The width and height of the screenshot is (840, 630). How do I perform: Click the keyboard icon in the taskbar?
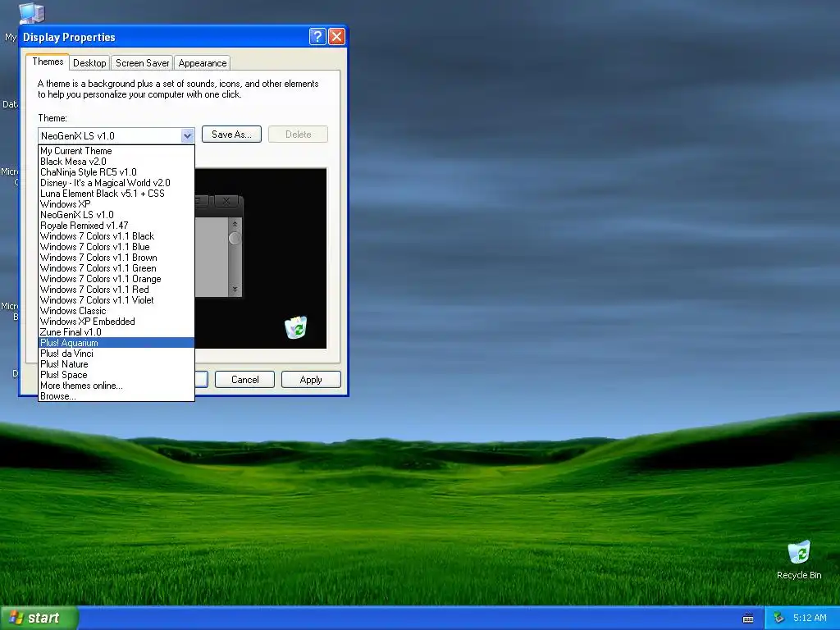[x=748, y=619]
